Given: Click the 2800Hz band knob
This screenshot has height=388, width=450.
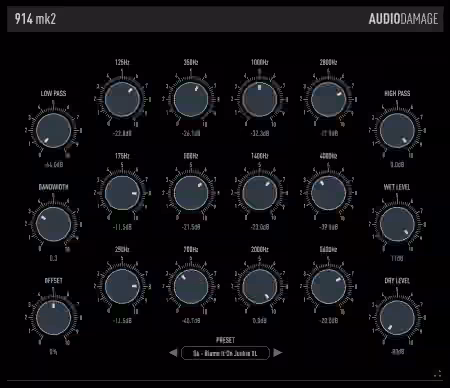Looking at the screenshot, I should point(328,99).
